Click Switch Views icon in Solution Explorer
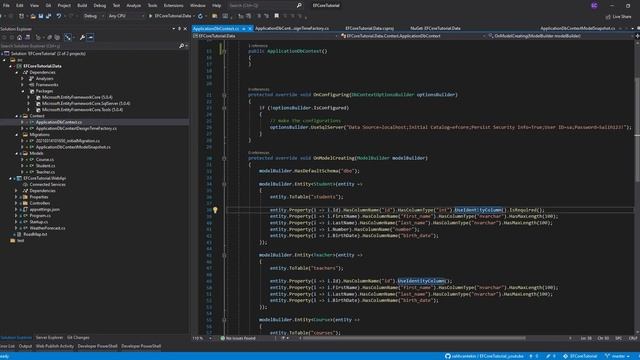Image resolution: width=640 pixels, height=360 pixels. 28,37
